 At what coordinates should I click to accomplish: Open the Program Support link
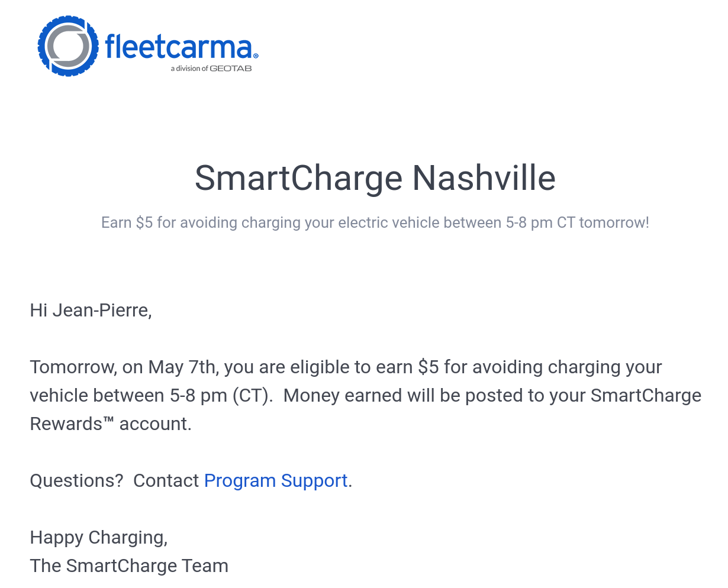[x=275, y=480]
